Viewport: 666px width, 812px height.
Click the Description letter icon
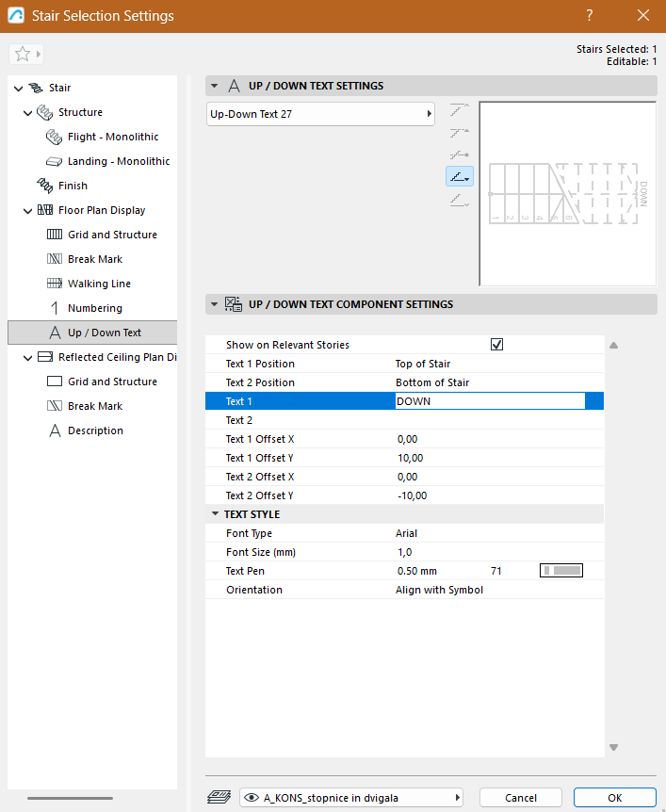(x=55, y=430)
